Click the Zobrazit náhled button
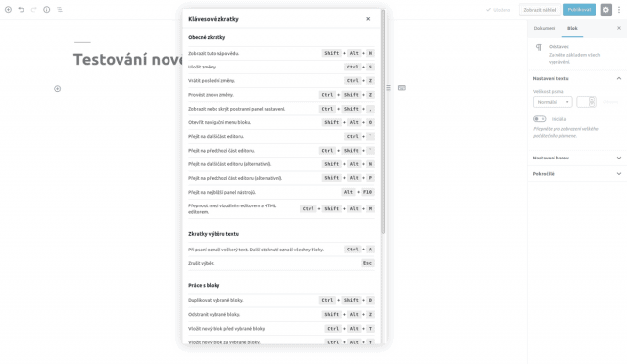Image resolution: width=627 pixels, height=364 pixels. pos(540,10)
